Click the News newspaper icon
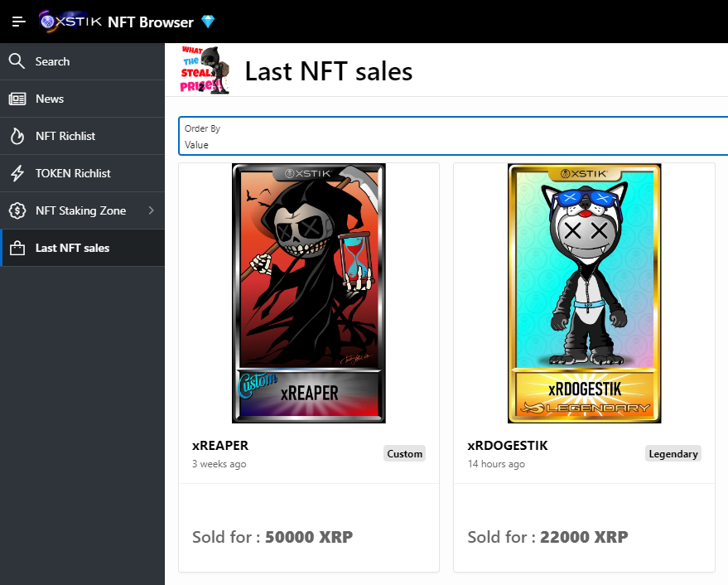Image resolution: width=728 pixels, height=585 pixels. pyautogui.click(x=17, y=99)
